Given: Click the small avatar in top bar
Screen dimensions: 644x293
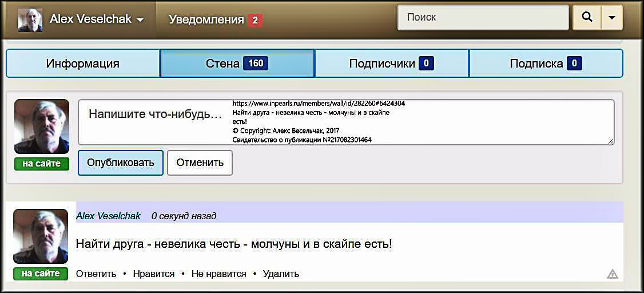Looking at the screenshot, I should coord(30,20).
